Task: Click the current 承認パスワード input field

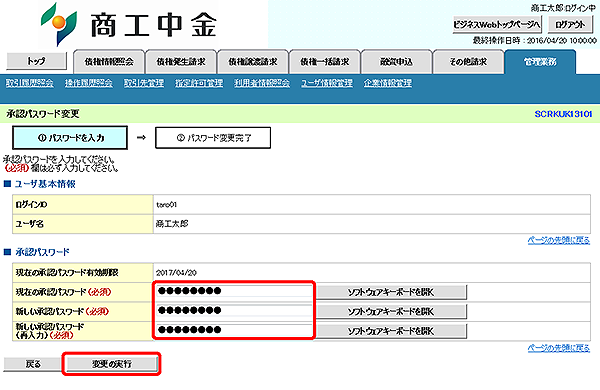Action: coord(234,291)
